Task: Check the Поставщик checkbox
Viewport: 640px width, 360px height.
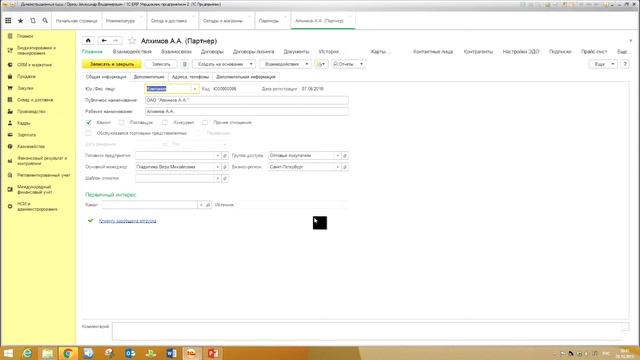Action: 121,122
